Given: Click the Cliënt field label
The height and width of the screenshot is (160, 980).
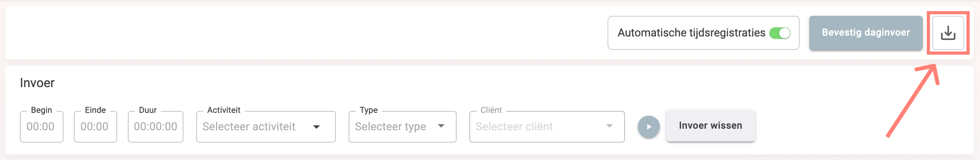Looking at the screenshot, I should click(x=491, y=110).
